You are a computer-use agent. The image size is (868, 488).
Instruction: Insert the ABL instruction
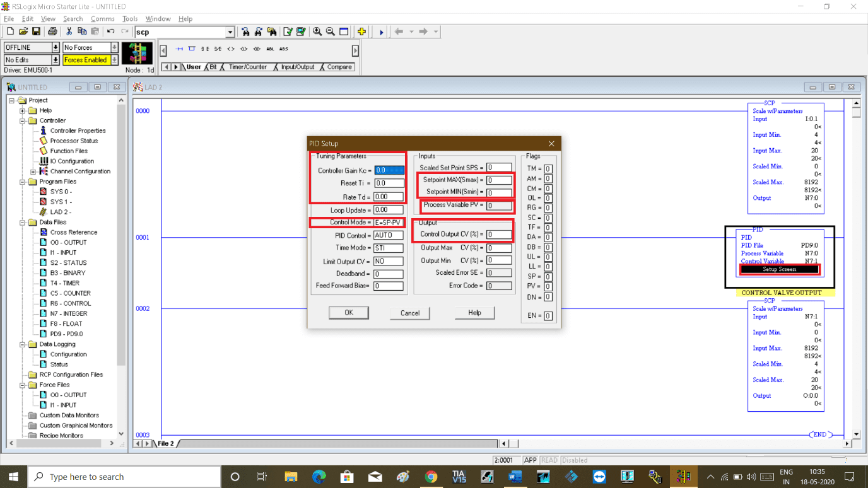click(x=271, y=49)
